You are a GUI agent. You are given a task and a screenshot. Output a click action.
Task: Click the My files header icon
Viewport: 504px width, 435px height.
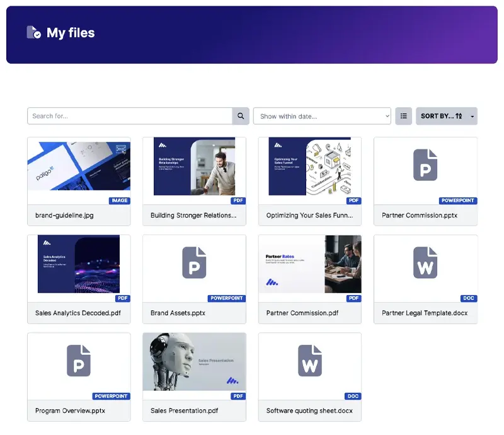tap(34, 33)
